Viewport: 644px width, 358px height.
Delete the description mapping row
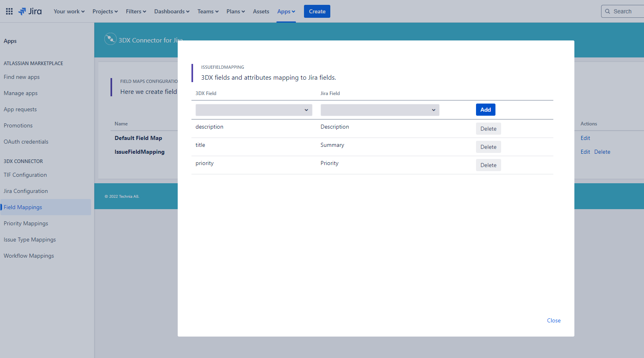pyautogui.click(x=488, y=129)
